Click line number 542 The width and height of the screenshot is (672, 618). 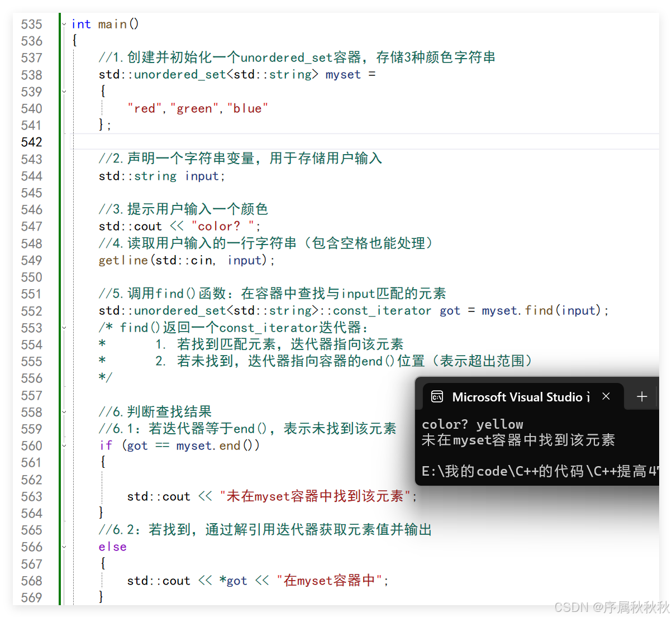tap(32, 142)
